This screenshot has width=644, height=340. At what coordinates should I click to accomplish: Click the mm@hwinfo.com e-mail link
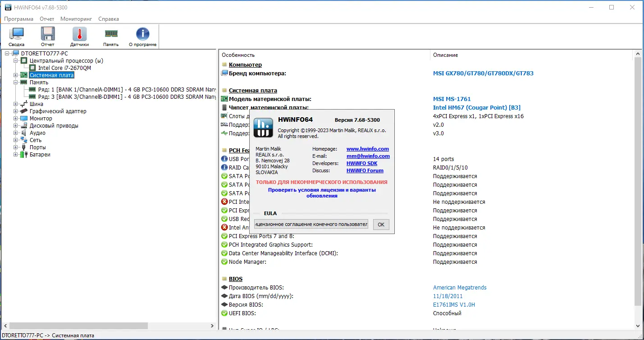pos(368,156)
